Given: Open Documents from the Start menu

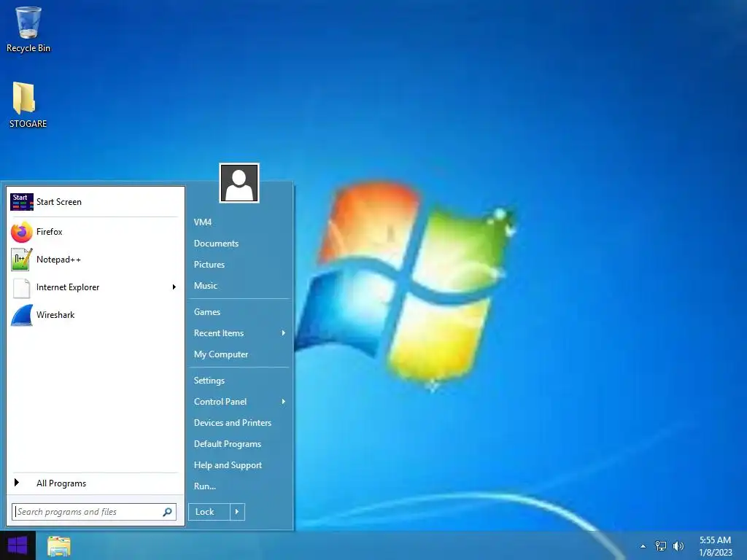Looking at the screenshot, I should pyautogui.click(x=216, y=244).
